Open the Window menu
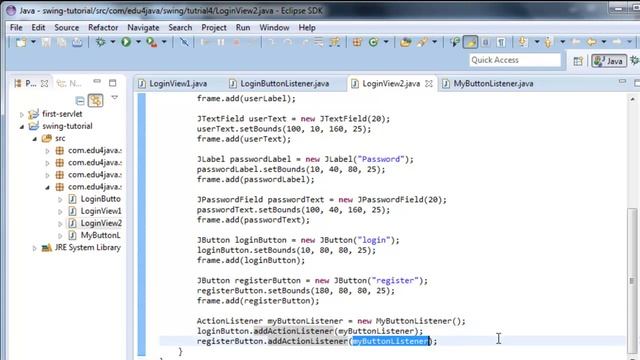Screen dimensions: 640x360 click(274, 27)
